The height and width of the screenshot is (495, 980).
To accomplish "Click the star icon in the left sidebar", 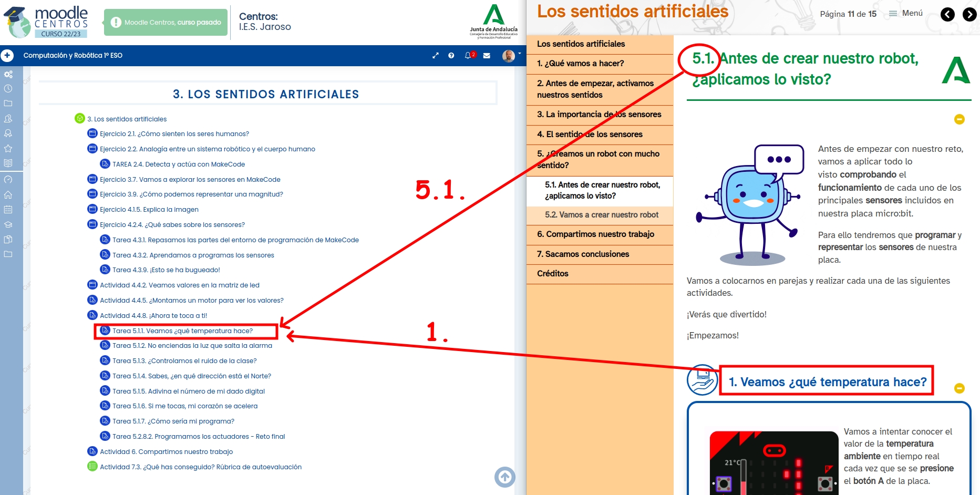I will (8, 148).
